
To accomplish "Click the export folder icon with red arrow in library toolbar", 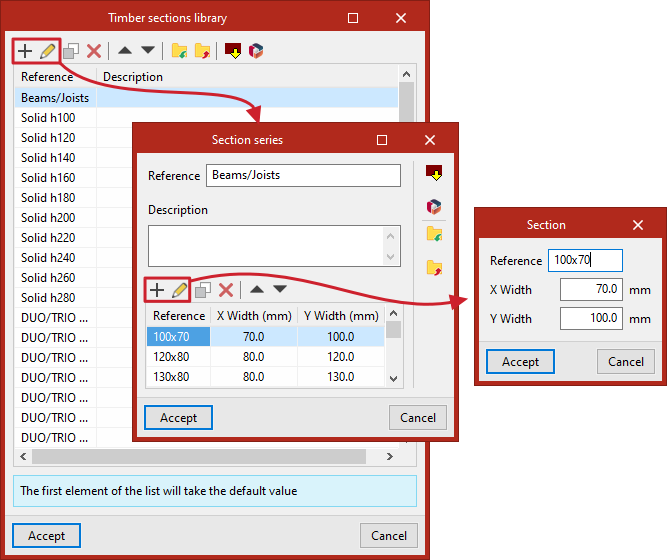I will tap(202, 51).
